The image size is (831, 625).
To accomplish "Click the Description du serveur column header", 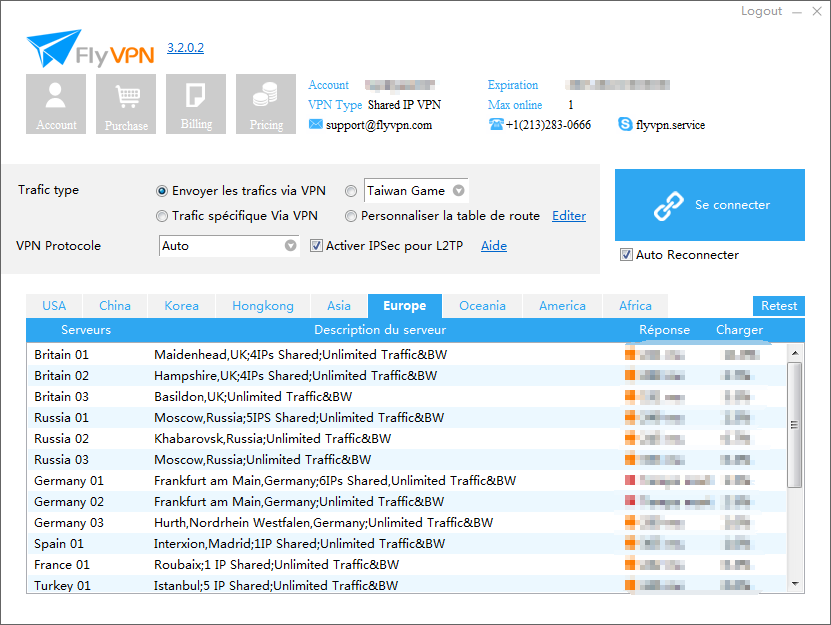I will 380,330.
